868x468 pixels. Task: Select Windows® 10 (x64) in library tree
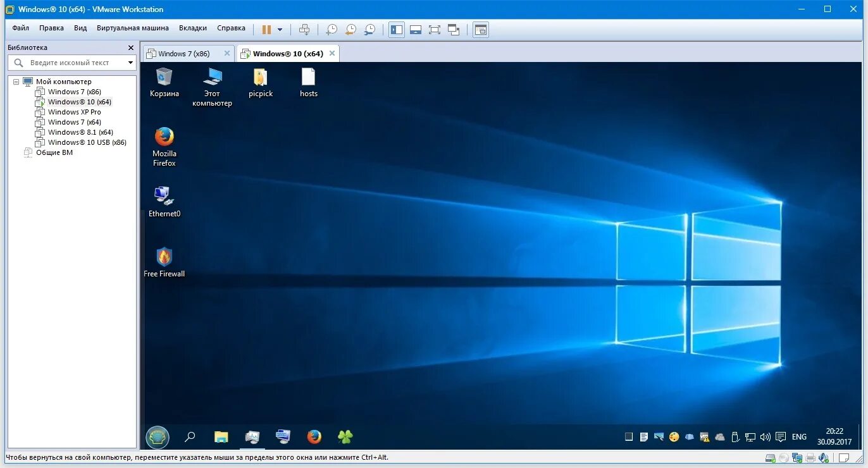pyautogui.click(x=80, y=102)
